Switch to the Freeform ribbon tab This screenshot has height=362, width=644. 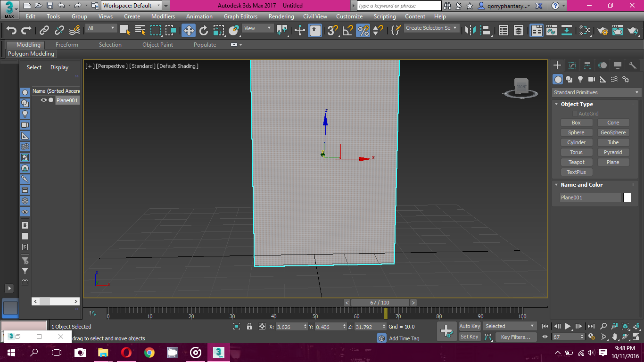[x=66, y=44]
